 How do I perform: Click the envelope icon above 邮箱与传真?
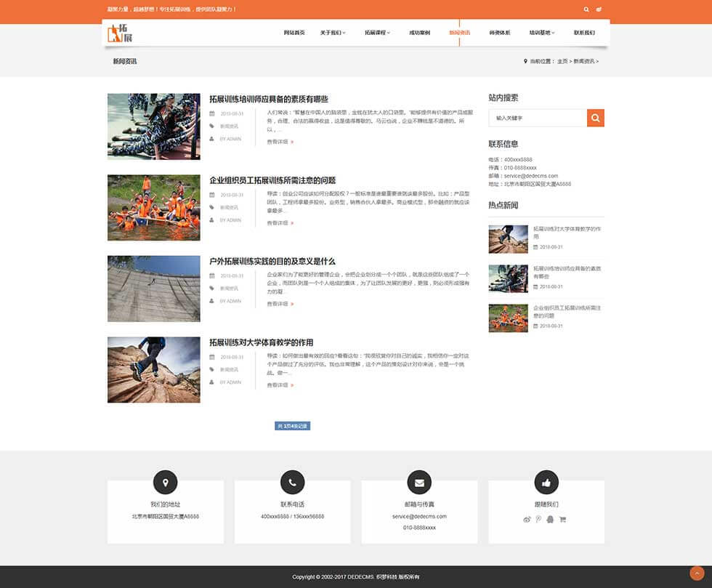point(418,481)
